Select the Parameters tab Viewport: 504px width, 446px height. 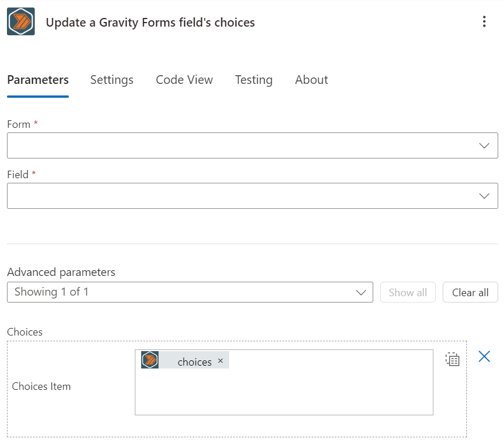(x=38, y=80)
